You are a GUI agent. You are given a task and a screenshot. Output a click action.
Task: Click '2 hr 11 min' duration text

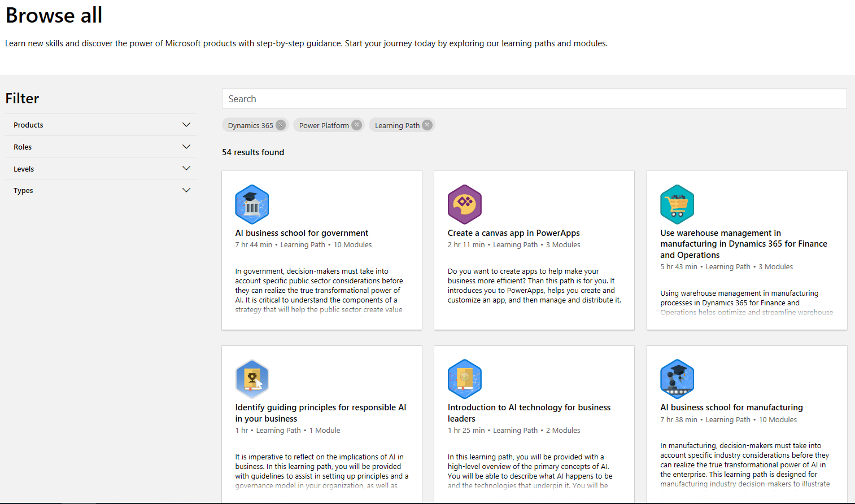click(466, 245)
